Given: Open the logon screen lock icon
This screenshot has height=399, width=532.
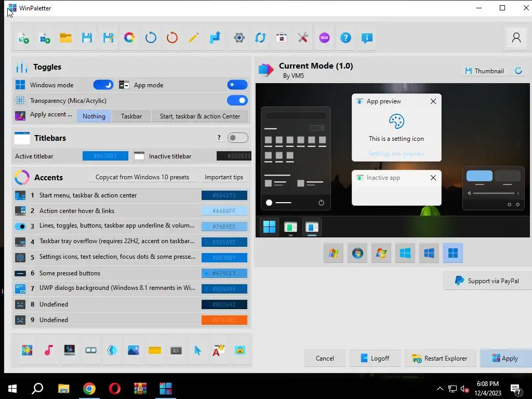Looking at the screenshot, I should 240,350.
